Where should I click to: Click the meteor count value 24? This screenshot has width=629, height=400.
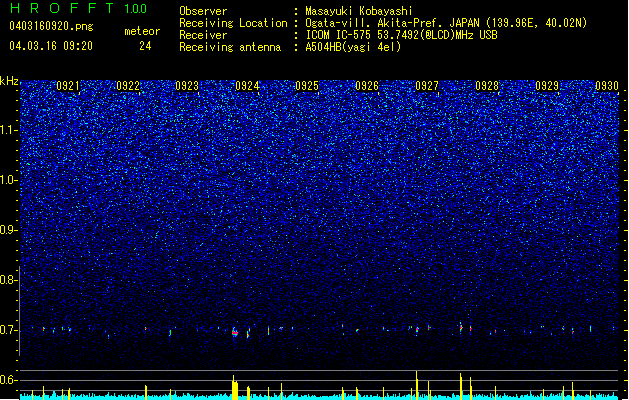click(x=145, y=46)
